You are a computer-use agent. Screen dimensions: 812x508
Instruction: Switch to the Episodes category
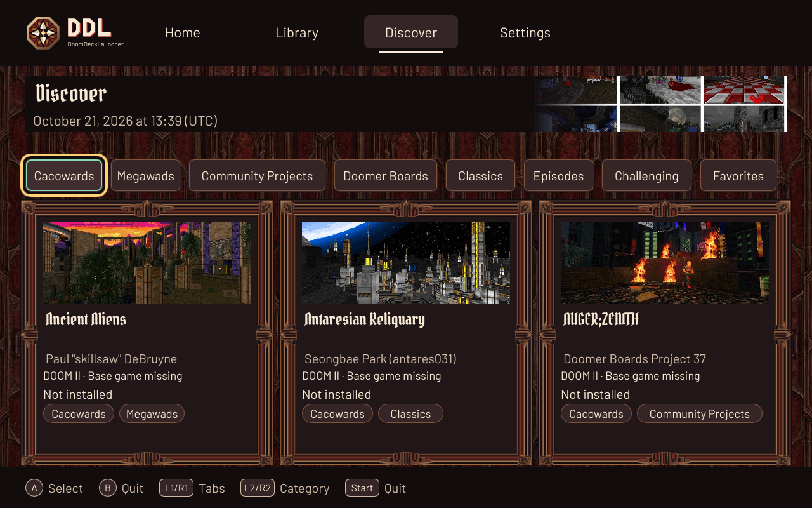click(558, 176)
